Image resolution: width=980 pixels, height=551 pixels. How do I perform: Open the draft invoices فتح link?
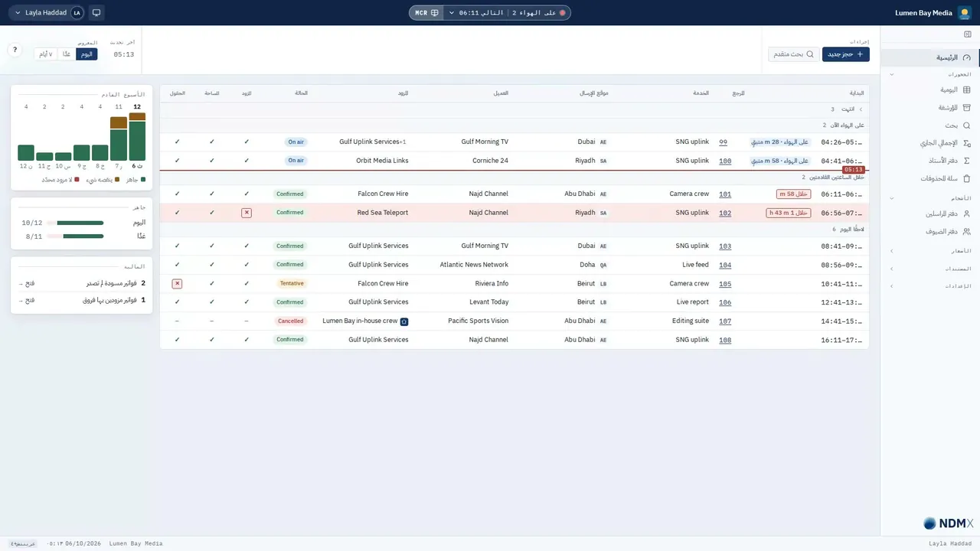click(x=26, y=283)
